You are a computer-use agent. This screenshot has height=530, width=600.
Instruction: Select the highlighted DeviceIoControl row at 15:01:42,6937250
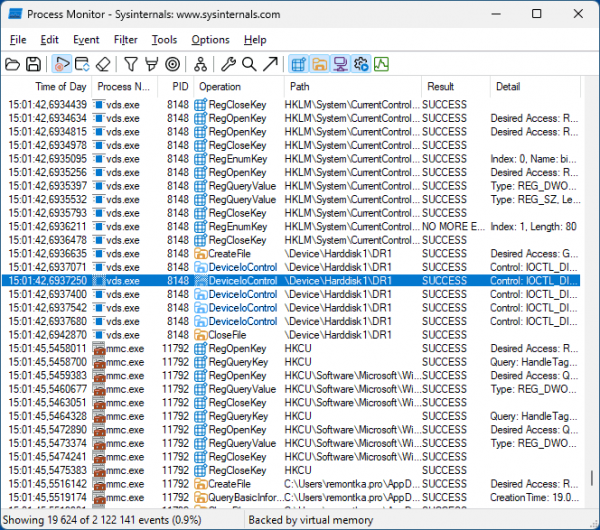pos(291,280)
